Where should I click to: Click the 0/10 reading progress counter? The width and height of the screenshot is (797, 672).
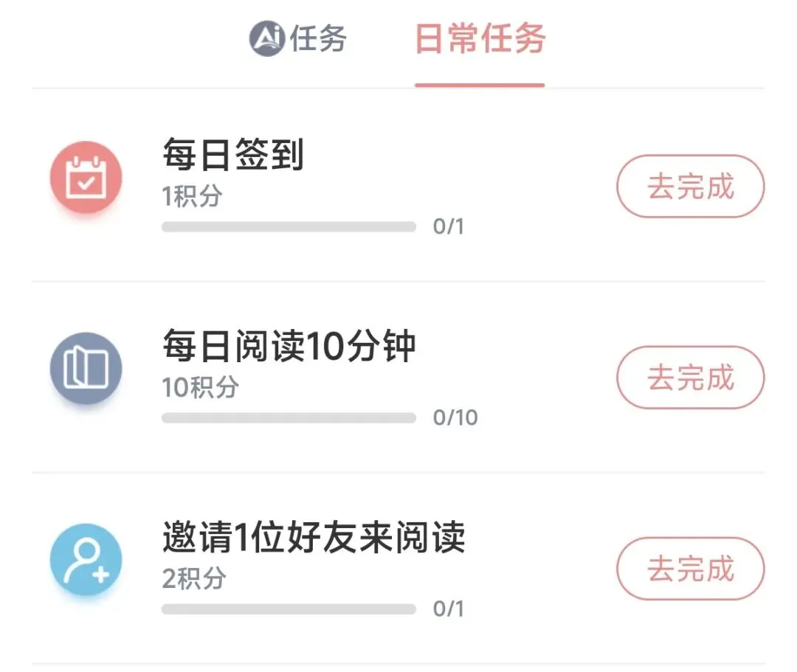(x=455, y=418)
